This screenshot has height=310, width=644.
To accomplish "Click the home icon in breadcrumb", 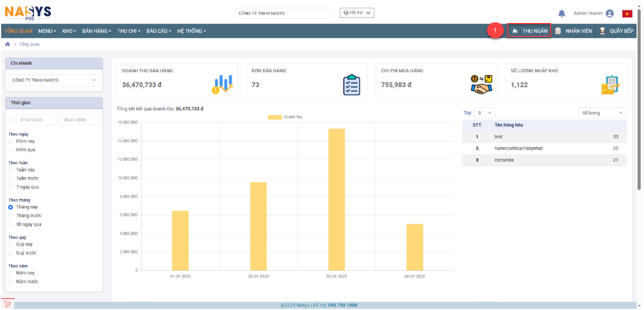I will click(8, 44).
